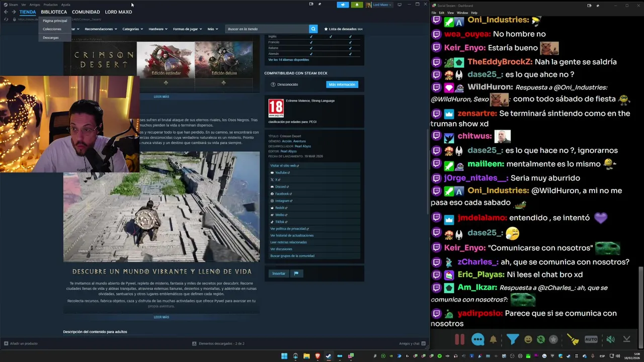Click the smiley emoji icon in Social Stream
The height and width of the screenshot is (362, 644).
(528, 339)
